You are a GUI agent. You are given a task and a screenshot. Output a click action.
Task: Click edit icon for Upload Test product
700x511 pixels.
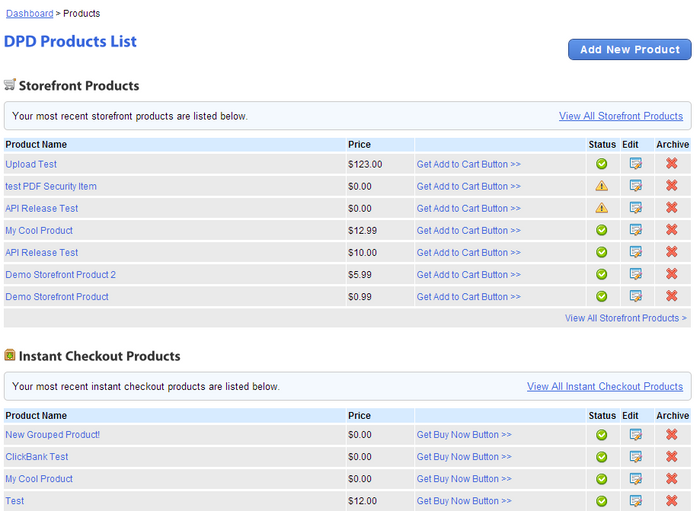(636, 164)
